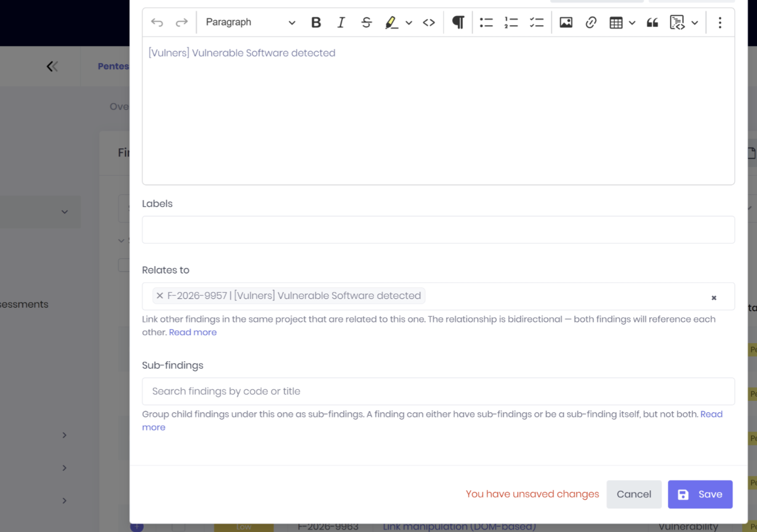The image size is (757, 532).
Task: Insert a numbered list
Action: tap(511, 23)
